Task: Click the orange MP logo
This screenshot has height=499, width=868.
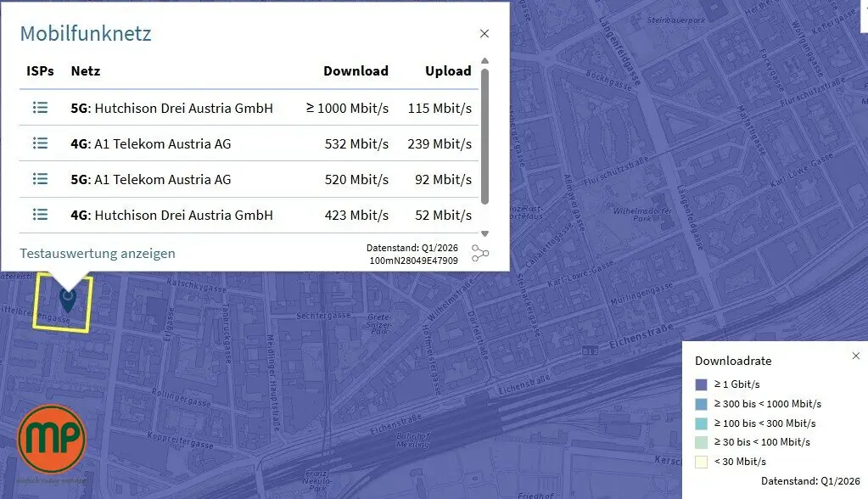Action: pos(52,439)
